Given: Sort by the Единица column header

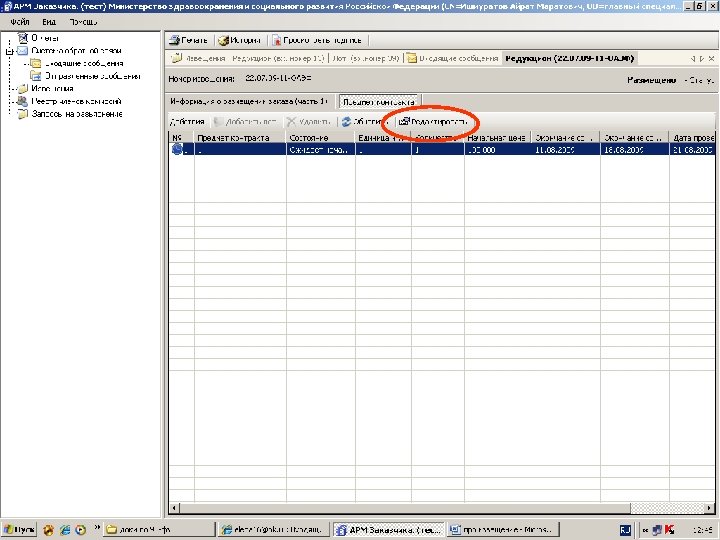Looking at the screenshot, I should pos(383,137).
